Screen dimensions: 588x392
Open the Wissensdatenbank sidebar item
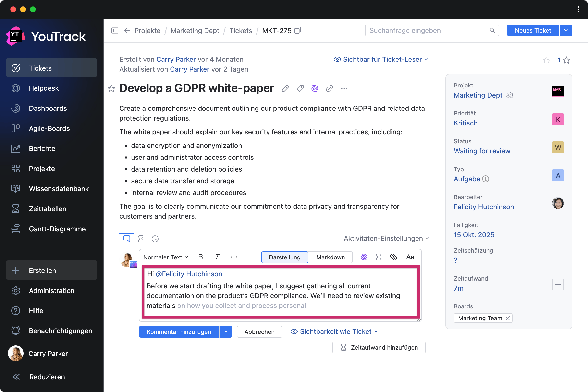pos(59,189)
